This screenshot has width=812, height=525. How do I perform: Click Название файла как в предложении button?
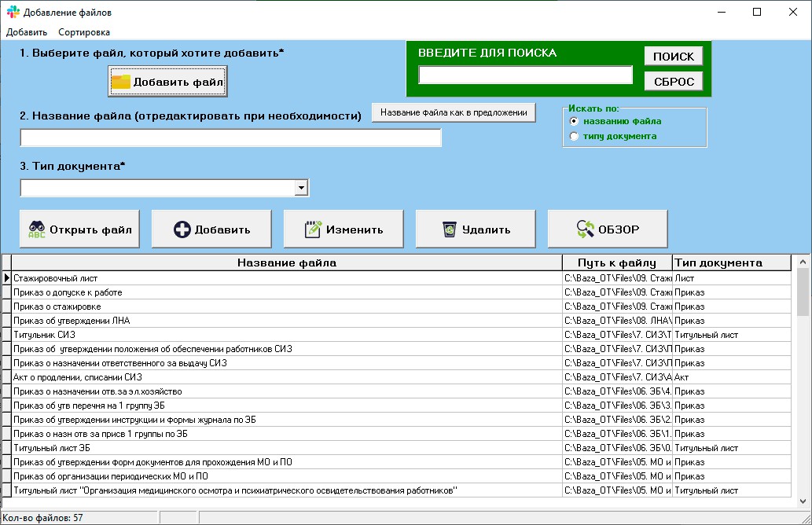454,112
